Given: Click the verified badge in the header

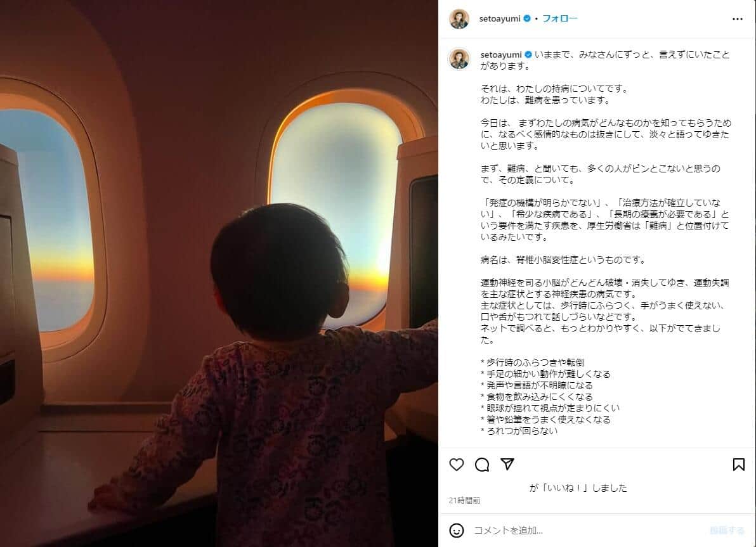Looking at the screenshot, I should [x=527, y=18].
